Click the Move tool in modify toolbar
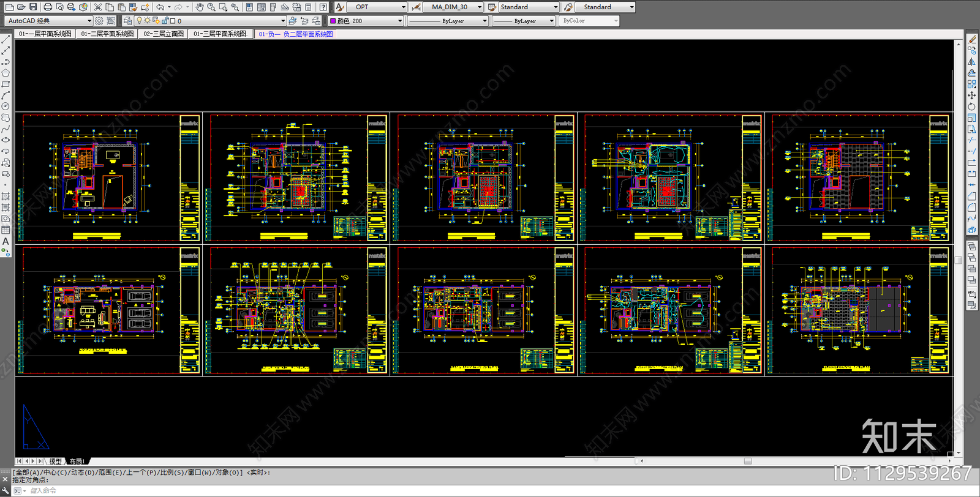980x497 pixels. [972, 95]
